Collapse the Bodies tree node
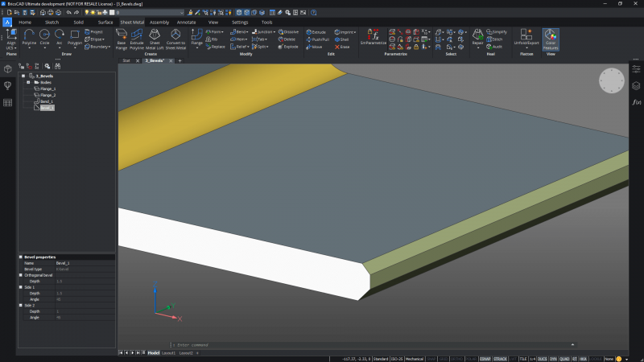This screenshot has width=644, height=362. tap(28, 82)
